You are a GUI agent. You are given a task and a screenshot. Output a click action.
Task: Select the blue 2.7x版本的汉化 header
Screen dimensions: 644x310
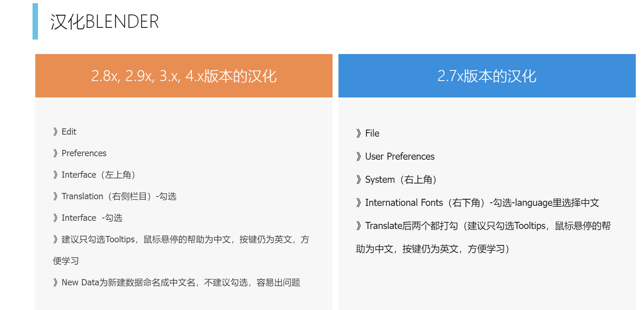click(x=487, y=76)
